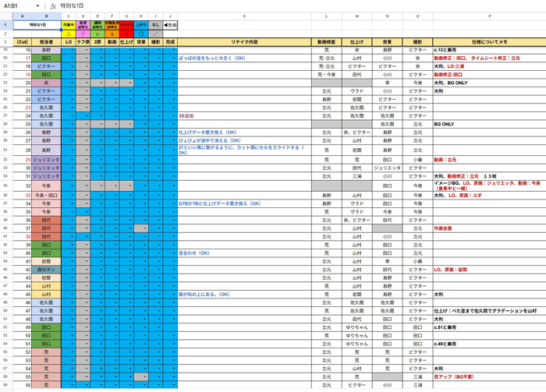This screenshot has width=546, height=392.
Task: Click note 仕上げデータ置き換え（OK） in cut 26
Action: (207, 132)
